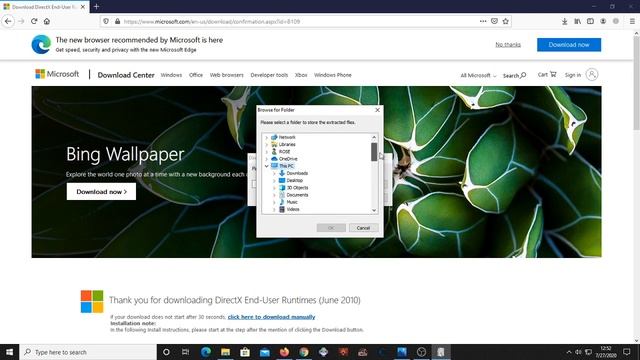Open File Explorer from taskbar
This screenshot has width=640, height=360.
pyautogui.click(x=225, y=352)
